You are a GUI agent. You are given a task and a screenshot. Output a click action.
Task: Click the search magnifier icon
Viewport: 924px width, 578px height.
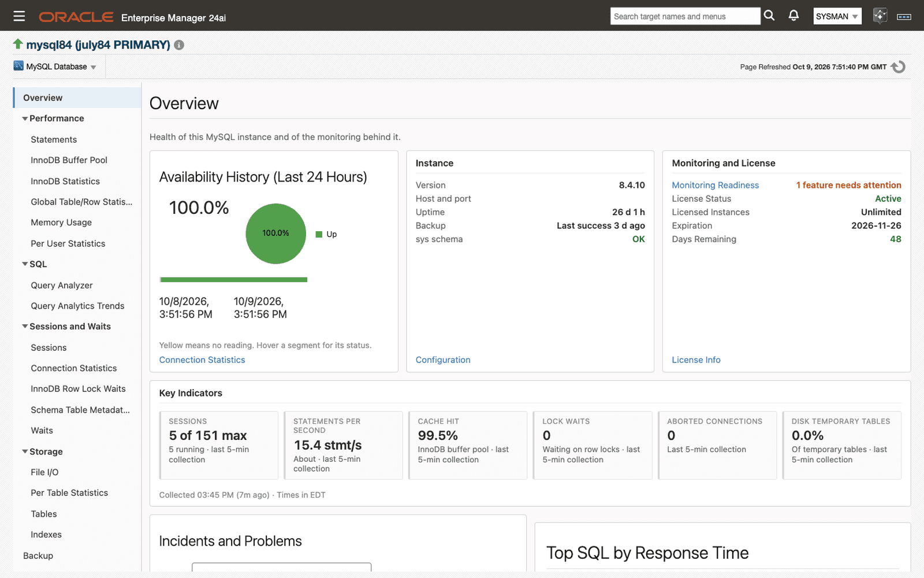pyautogui.click(x=769, y=16)
